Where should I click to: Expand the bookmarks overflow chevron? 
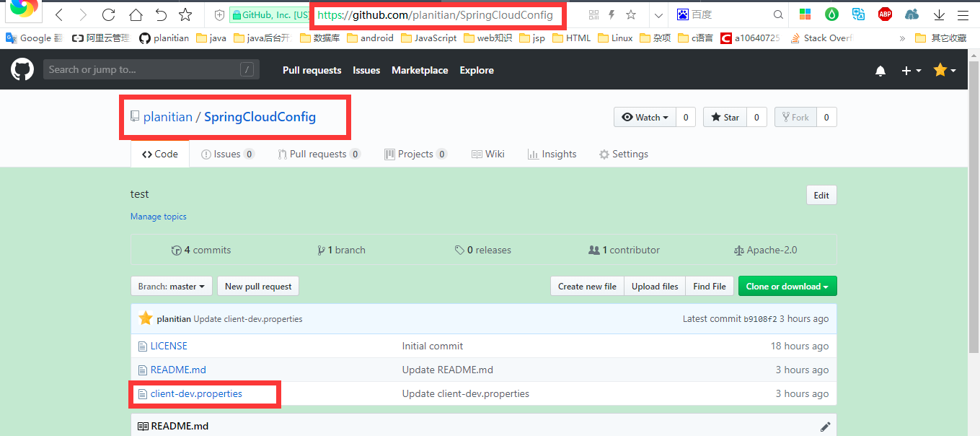[902, 38]
